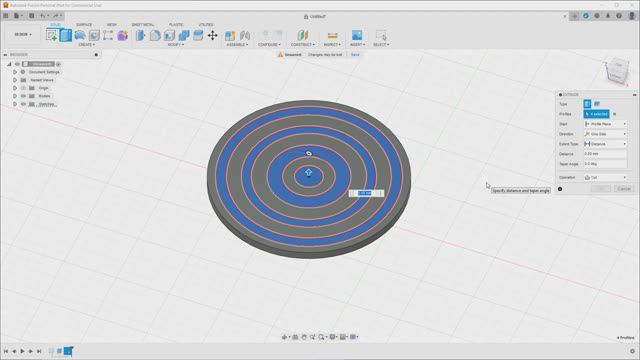640x360 pixels.
Task: Select the Fillet tool icon
Action: click(155, 36)
